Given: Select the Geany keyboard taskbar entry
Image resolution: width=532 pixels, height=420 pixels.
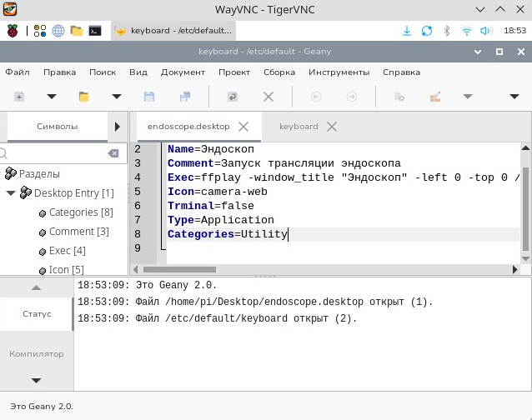Looking at the screenshot, I should 173,31.
